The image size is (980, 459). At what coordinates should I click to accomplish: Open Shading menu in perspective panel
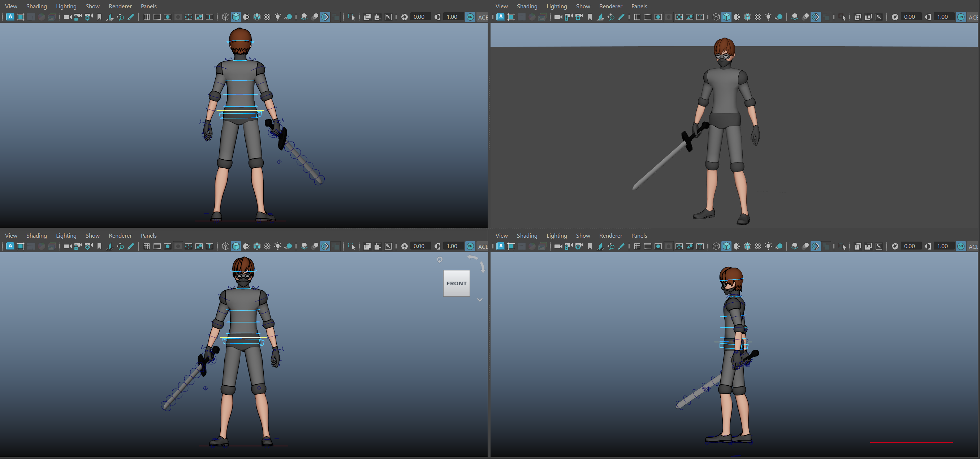527,6
